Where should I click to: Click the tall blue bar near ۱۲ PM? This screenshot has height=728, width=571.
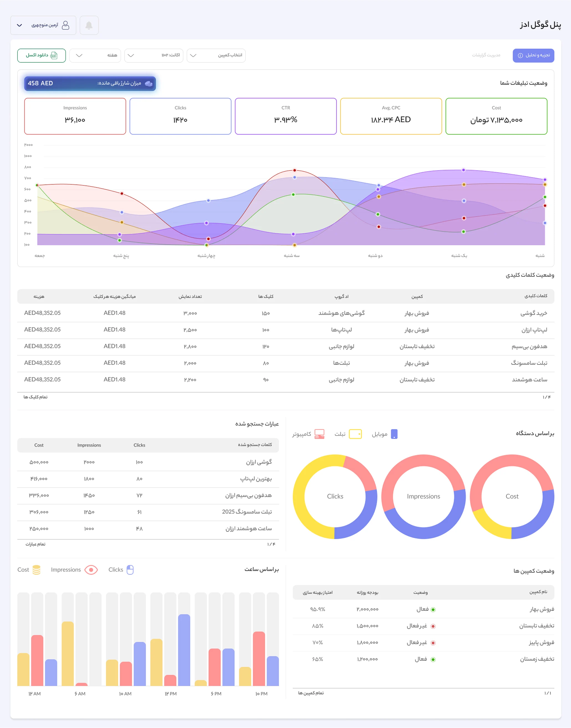[x=184, y=650]
